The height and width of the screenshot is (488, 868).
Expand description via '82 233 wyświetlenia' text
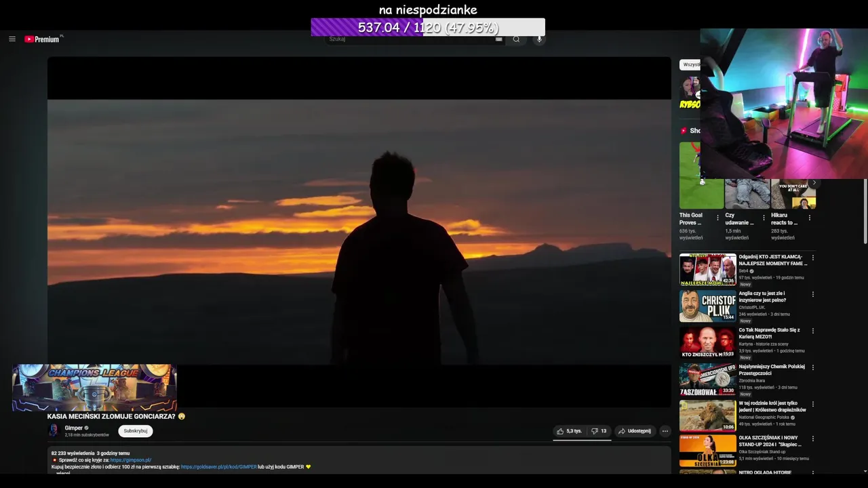click(x=73, y=453)
